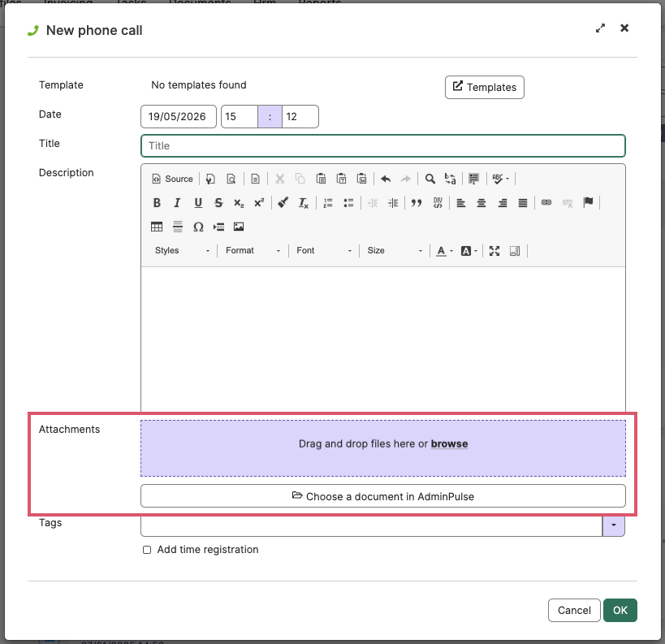Align text left
The height and width of the screenshot is (644, 665).
coord(461,203)
